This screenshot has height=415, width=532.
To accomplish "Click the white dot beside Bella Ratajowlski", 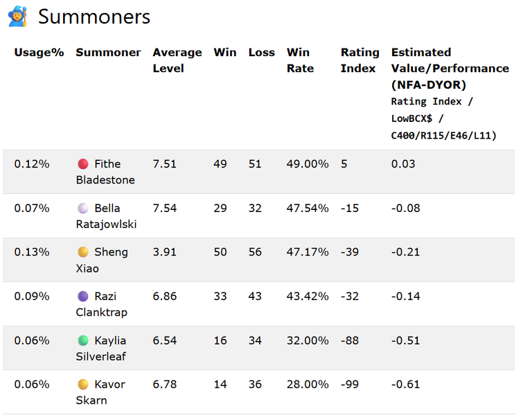I will 83,208.
